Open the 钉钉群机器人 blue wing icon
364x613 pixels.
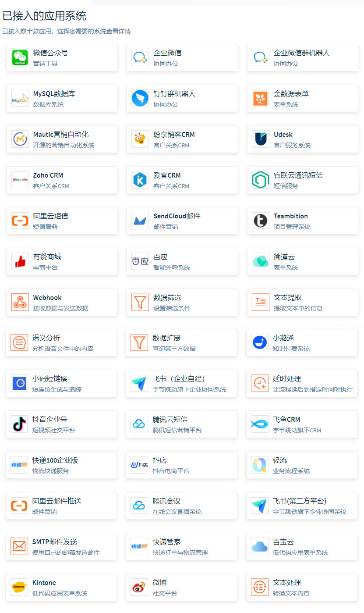click(x=140, y=99)
